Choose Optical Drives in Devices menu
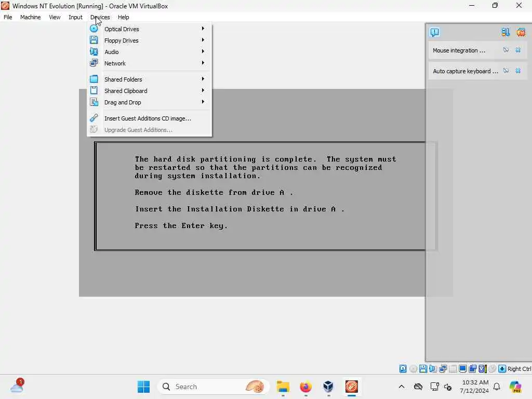 tap(149, 29)
